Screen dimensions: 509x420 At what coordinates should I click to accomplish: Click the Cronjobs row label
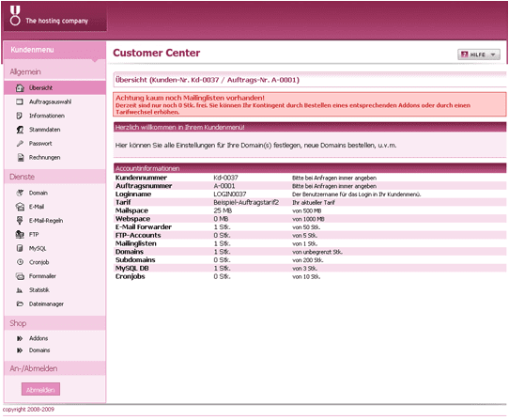coord(131,276)
